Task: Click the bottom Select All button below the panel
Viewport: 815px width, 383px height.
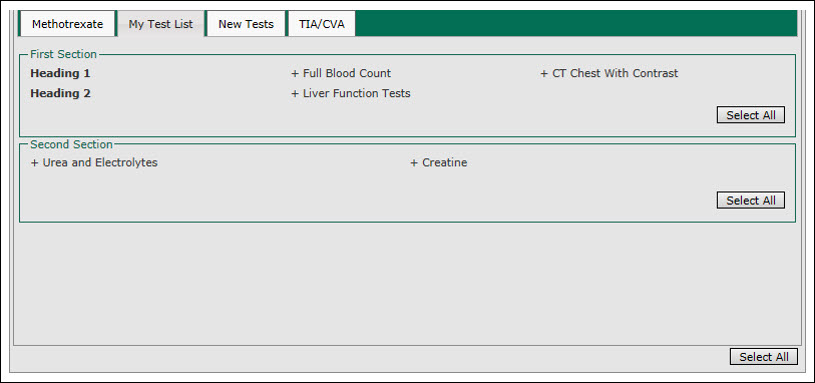Action: (764, 356)
